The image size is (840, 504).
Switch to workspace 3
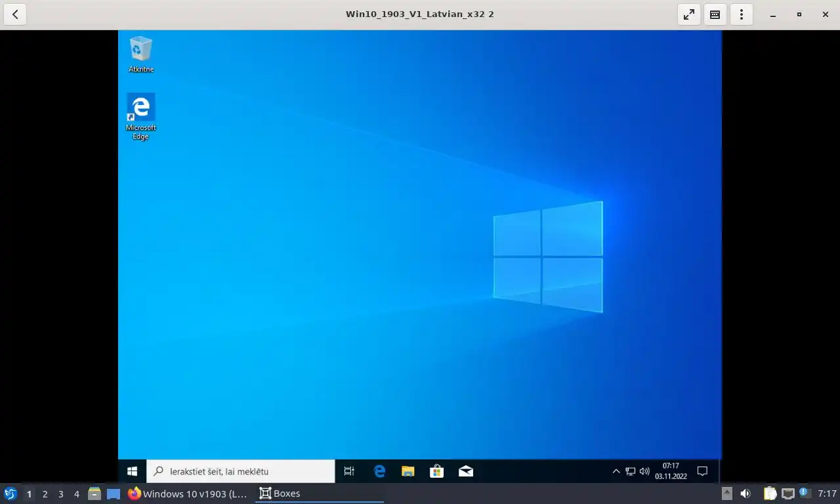tap(60, 494)
